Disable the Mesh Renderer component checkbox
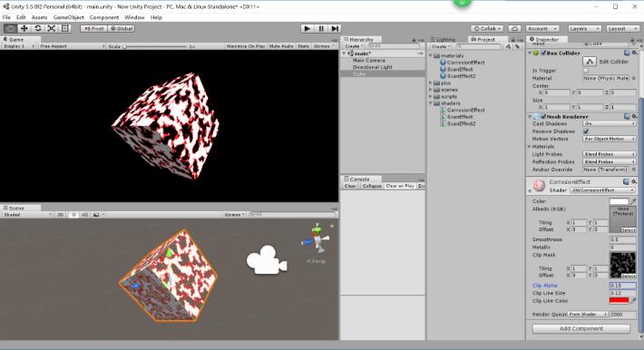644x350 pixels. (543, 117)
